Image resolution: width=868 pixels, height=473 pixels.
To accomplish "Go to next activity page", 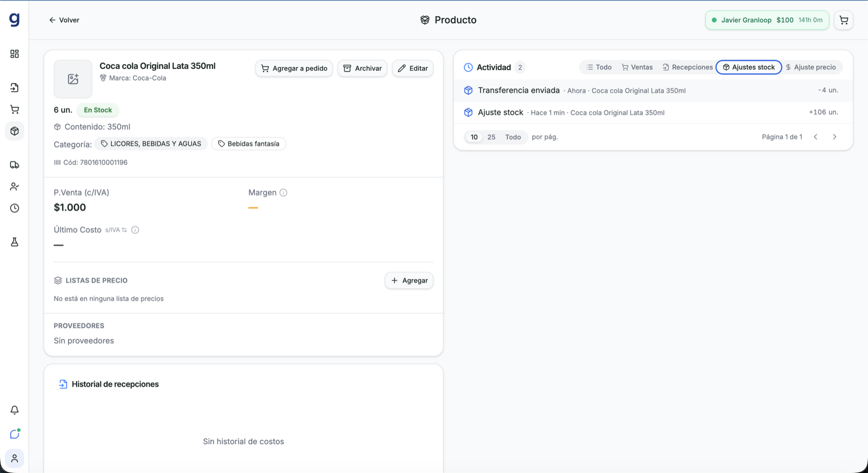I will (x=834, y=137).
